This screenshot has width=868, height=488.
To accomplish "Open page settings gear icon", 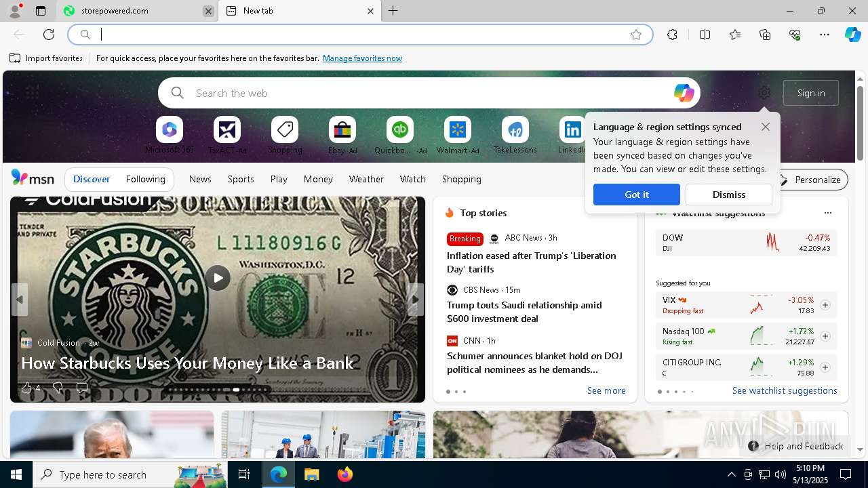I will click(x=764, y=93).
